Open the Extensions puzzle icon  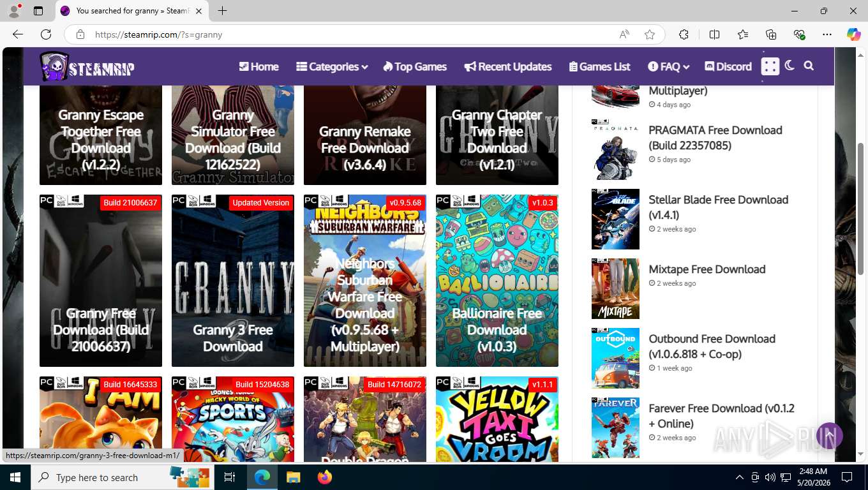[x=684, y=34]
